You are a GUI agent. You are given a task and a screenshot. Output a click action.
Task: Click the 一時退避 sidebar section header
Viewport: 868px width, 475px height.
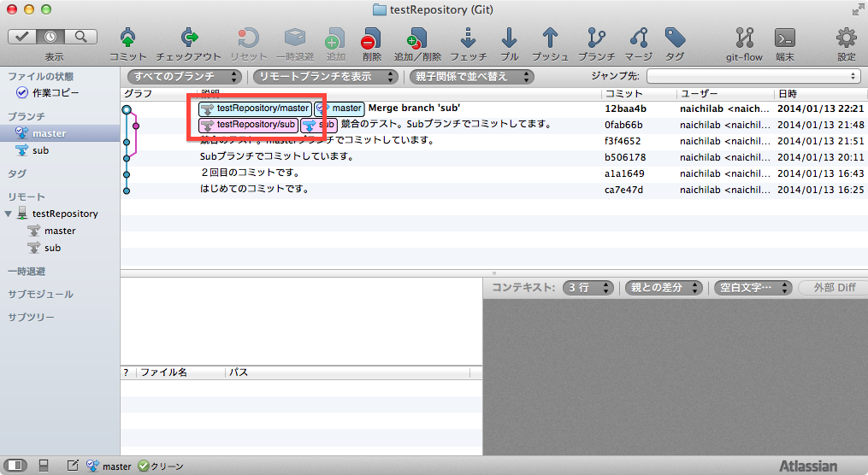(x=27, y=272)
